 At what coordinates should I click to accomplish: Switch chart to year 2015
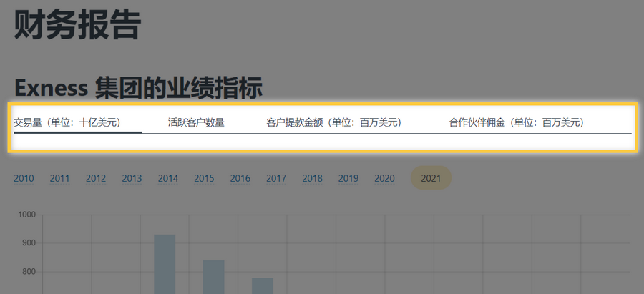point(204,178)
